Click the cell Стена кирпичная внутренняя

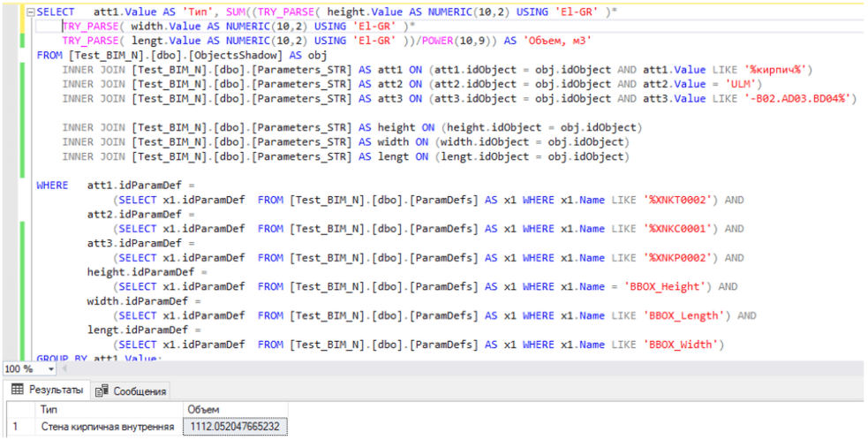[107, 427]
